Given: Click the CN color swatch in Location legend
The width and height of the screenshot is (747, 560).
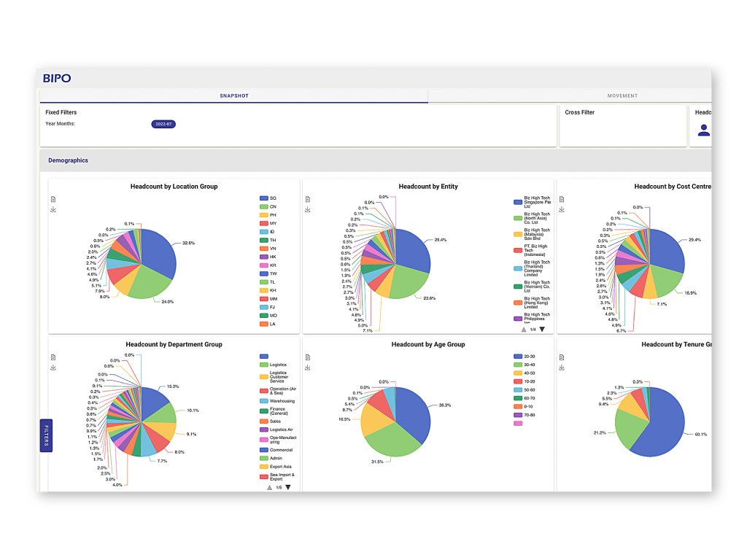Looking at the screenshot, I should 263,206.
